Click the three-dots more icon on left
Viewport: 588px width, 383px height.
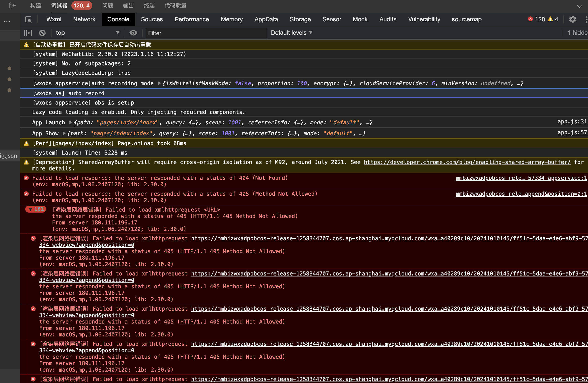(7, 21)
